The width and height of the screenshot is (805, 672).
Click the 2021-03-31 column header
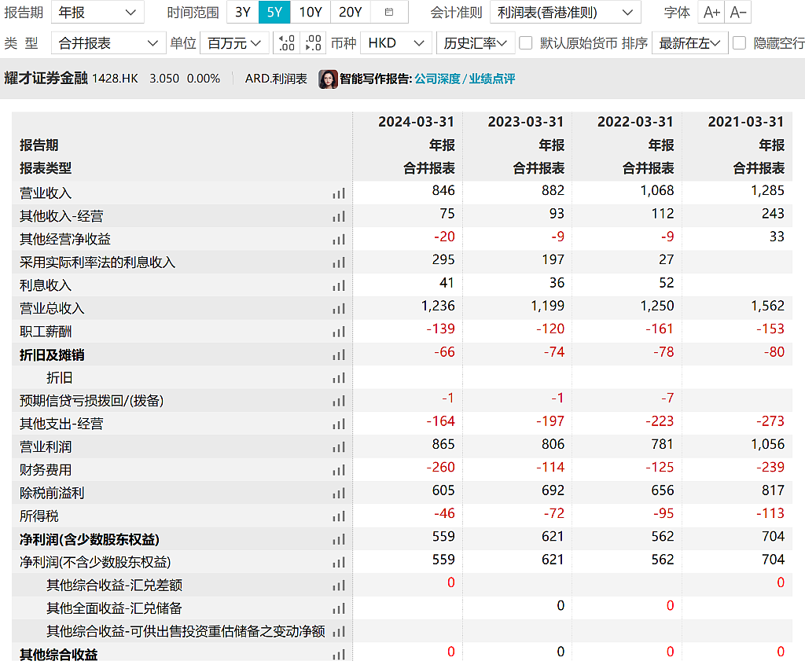coord(746,122)
